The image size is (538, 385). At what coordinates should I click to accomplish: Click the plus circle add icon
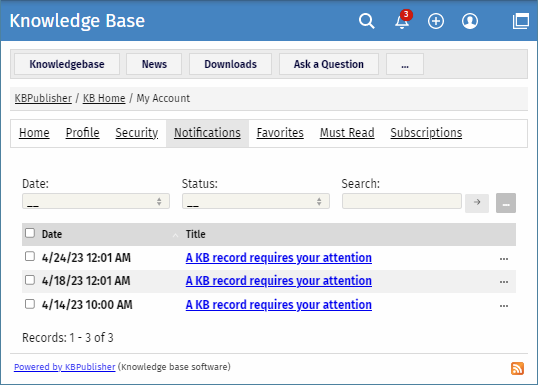tap(436, 21)
